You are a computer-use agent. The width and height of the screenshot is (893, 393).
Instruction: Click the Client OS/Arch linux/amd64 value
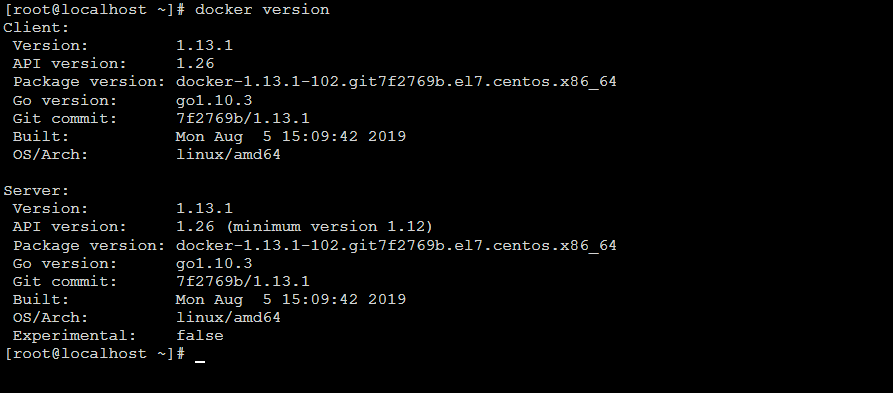click(x=228, y=155)
